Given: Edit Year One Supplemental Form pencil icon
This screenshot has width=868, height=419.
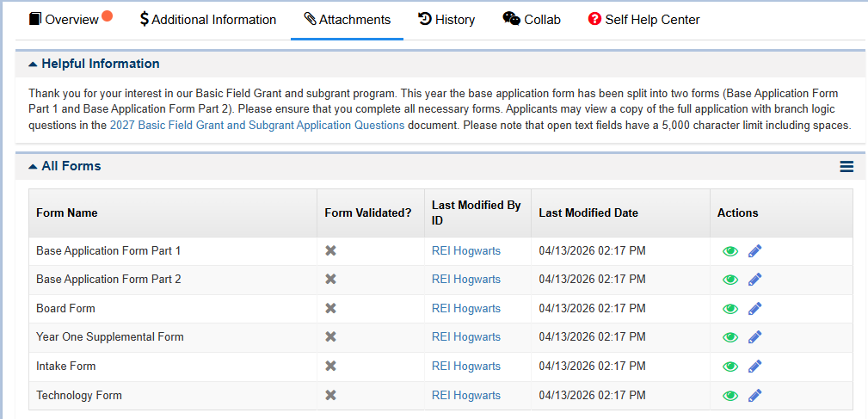Looking at the screenshot, I should 754,337.
